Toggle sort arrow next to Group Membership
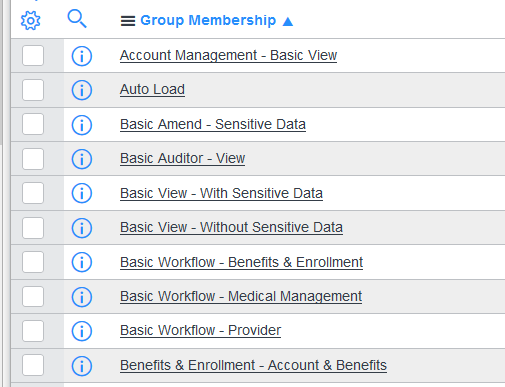The image size is (505, 387). [288, 22]
